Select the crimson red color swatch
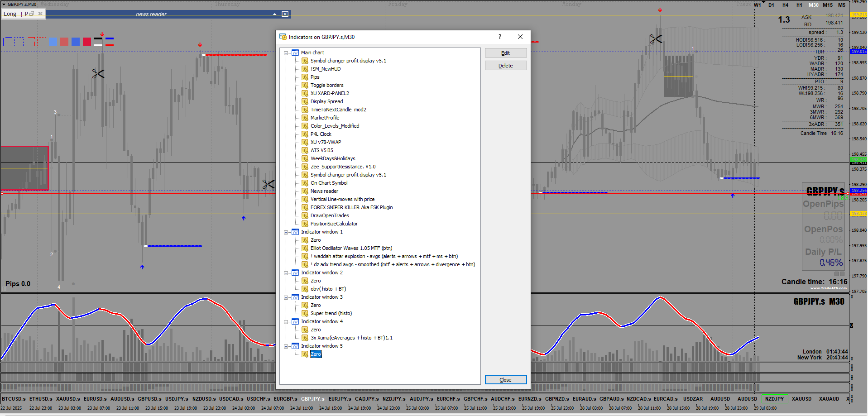This screenshot has width=868, height=416. point(87,42)
